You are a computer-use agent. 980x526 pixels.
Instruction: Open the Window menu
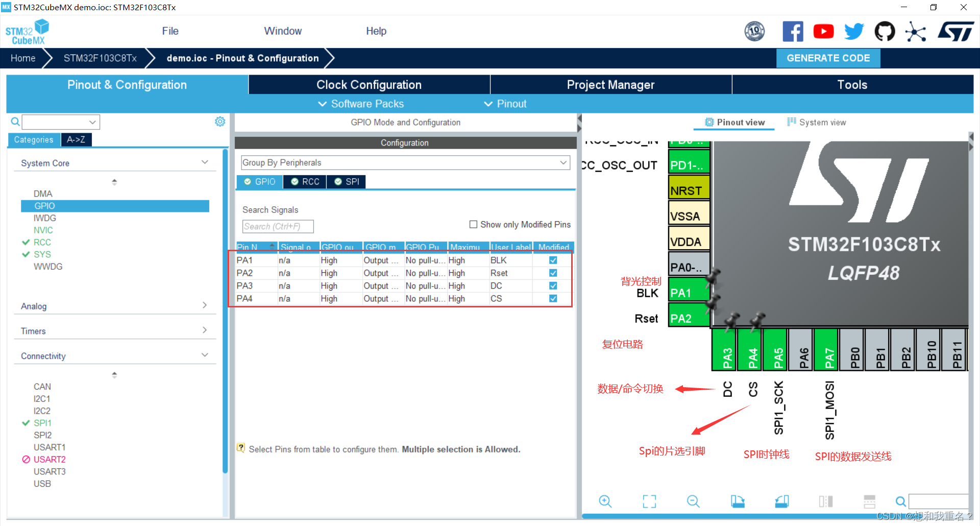283,31
